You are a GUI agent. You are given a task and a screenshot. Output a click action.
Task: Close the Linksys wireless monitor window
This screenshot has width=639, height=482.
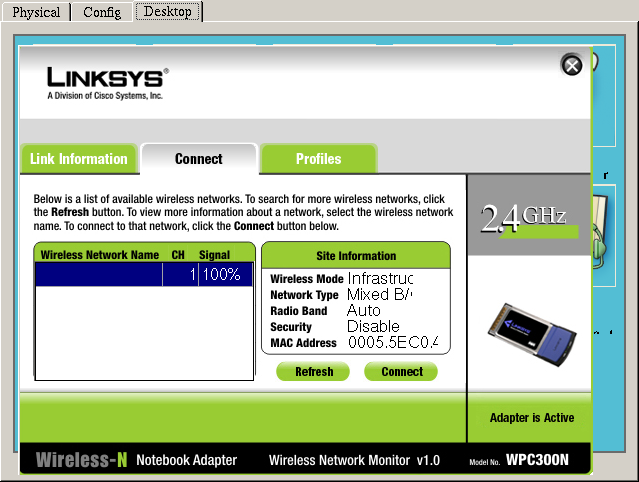(571, 66)
